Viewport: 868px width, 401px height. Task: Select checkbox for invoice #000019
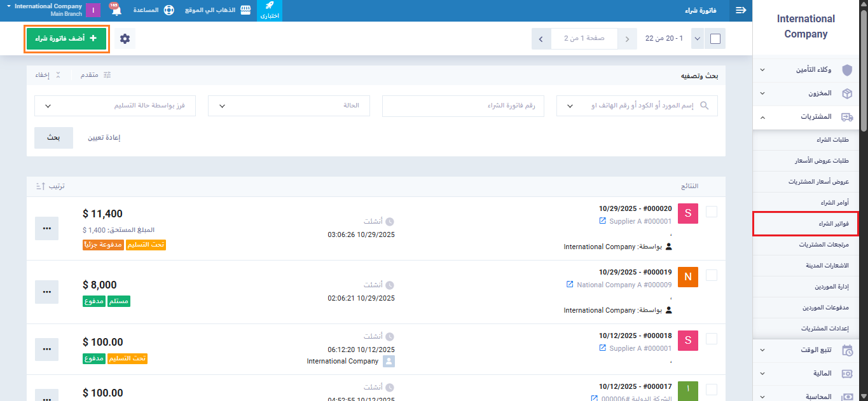pyautogui.click(x=712, y=275)
